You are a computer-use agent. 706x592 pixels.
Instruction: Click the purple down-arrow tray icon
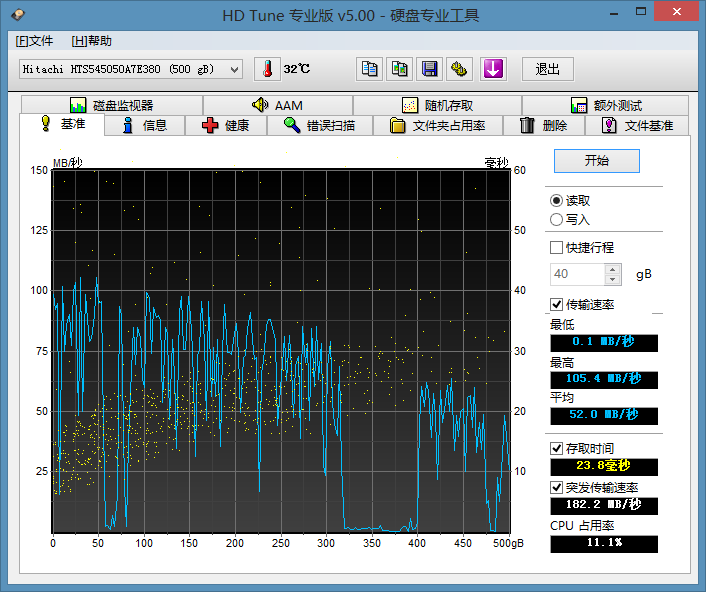[493, 69]
